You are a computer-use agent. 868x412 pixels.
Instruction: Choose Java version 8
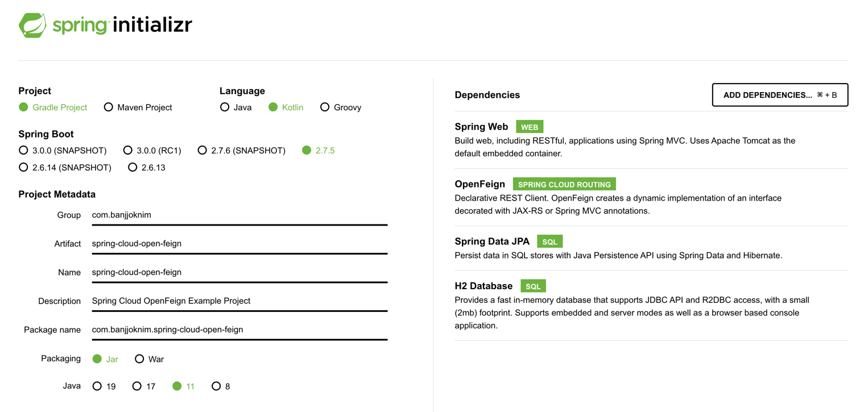(216, 386)
